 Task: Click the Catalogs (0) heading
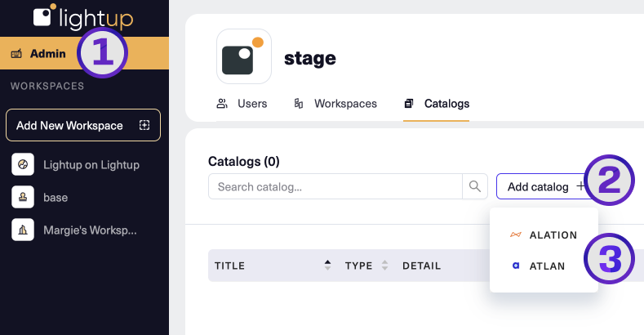point(243,161)
